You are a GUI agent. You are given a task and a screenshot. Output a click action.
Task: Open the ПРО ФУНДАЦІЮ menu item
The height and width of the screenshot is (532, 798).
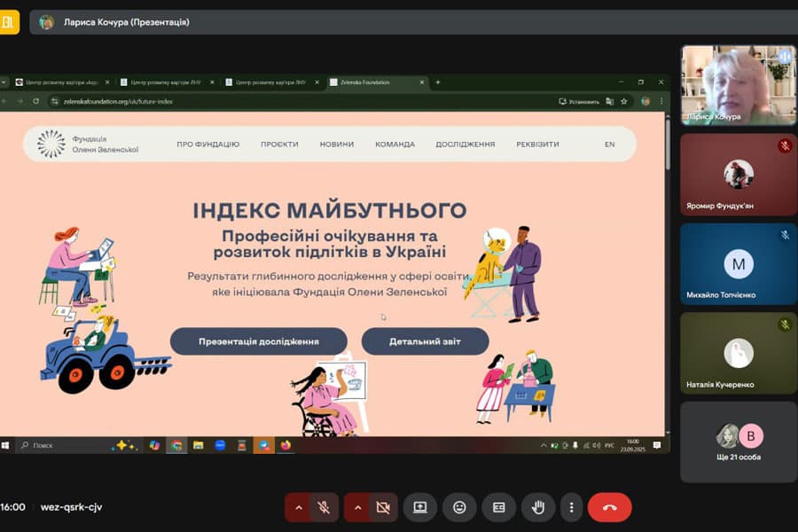point(208,145)
